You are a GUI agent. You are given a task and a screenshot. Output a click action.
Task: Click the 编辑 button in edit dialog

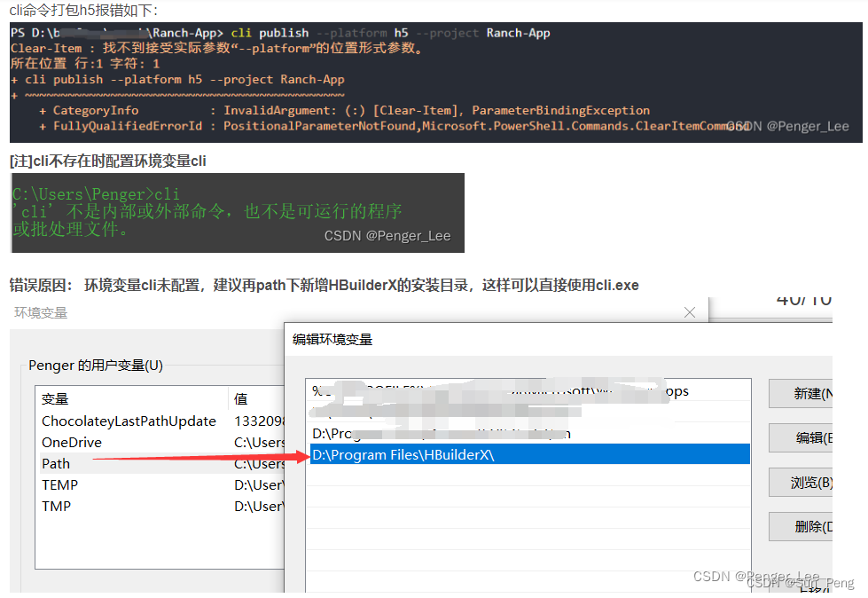coord(801,438)
